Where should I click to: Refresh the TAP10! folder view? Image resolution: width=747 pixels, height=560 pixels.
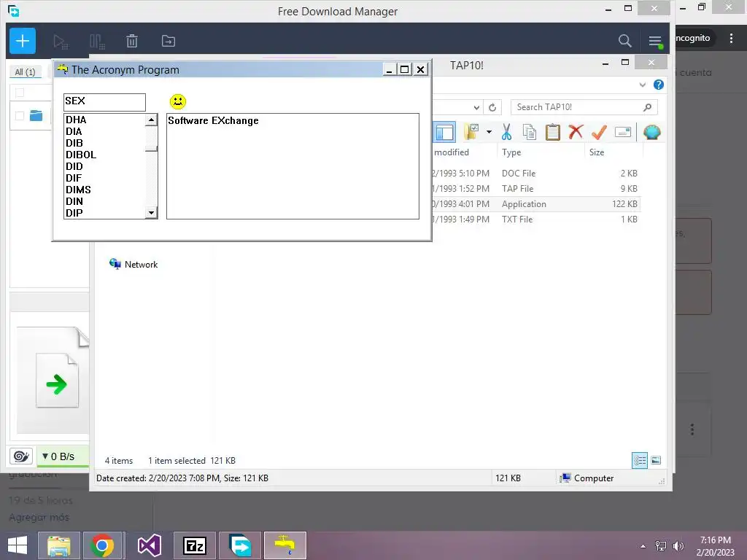click(492, 107)
